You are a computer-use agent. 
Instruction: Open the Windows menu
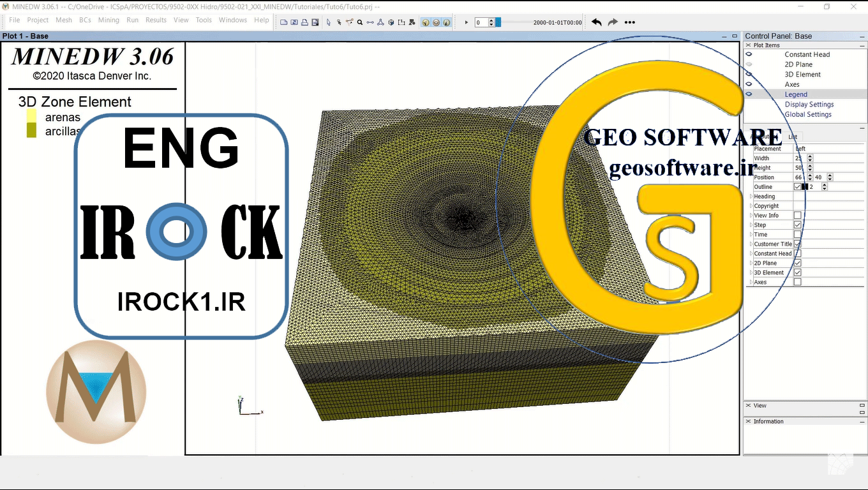point(233,20)
